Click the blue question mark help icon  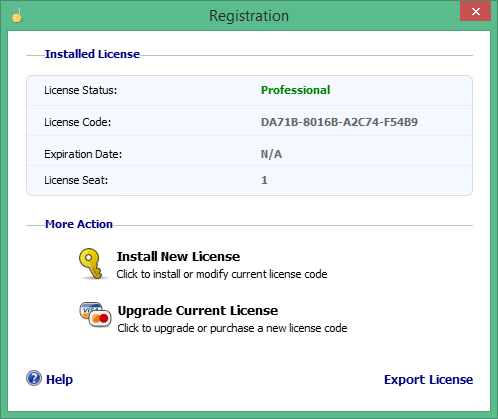coord(34,378)
